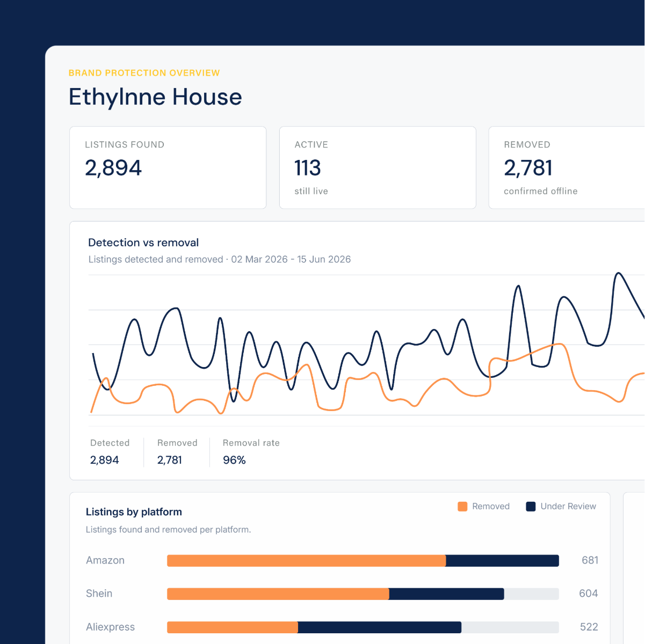
Task: Select the Aliexpress platform bar
Action: pos(363,627)
